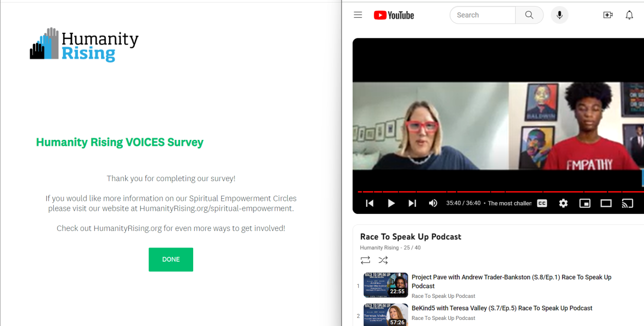This screenshot has height=326, width=644.
Task: Open BeKind5 with Teresa Valley thumbnail
Action: click(386, 315)
